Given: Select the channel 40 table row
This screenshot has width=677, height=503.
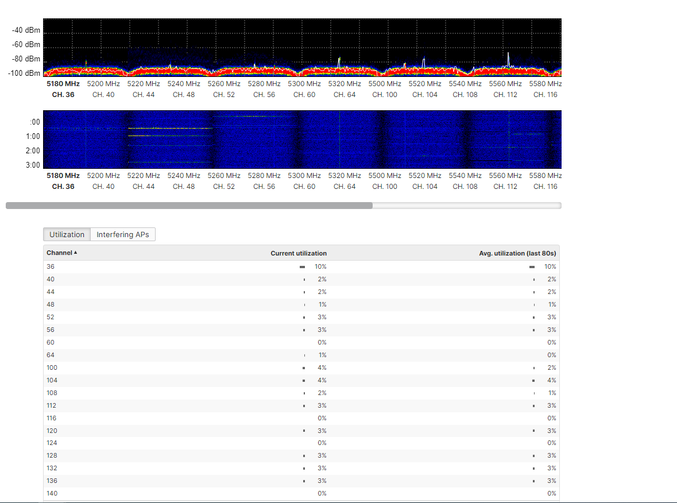Looking at the screenshot, I should click(x=301, y=279).
